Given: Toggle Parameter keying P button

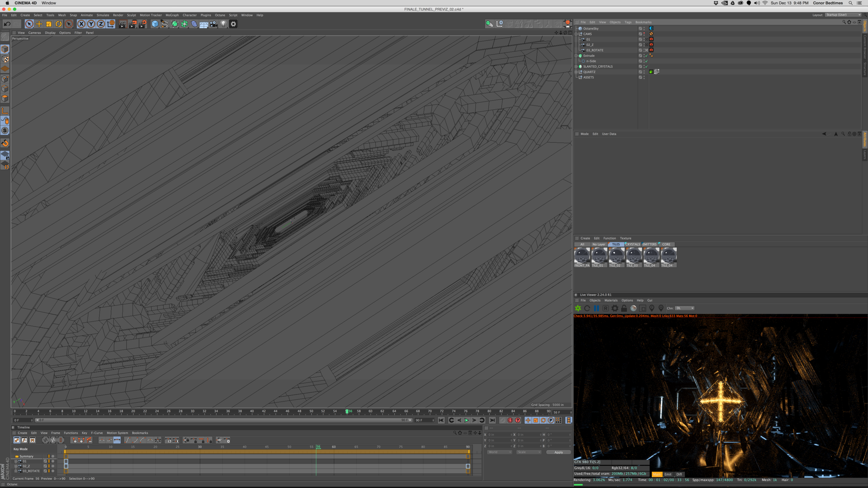Looking at the screenshot, I should (551, 420).
